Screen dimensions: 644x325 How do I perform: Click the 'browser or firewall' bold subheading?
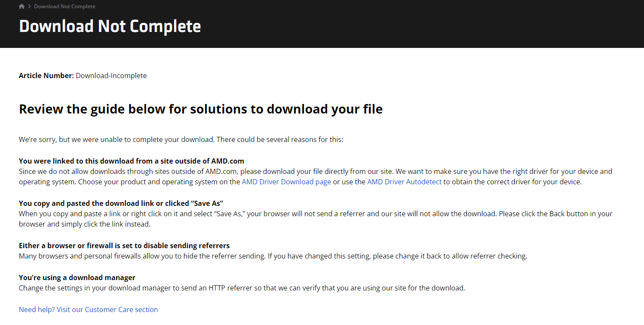(x=124, y=246)
